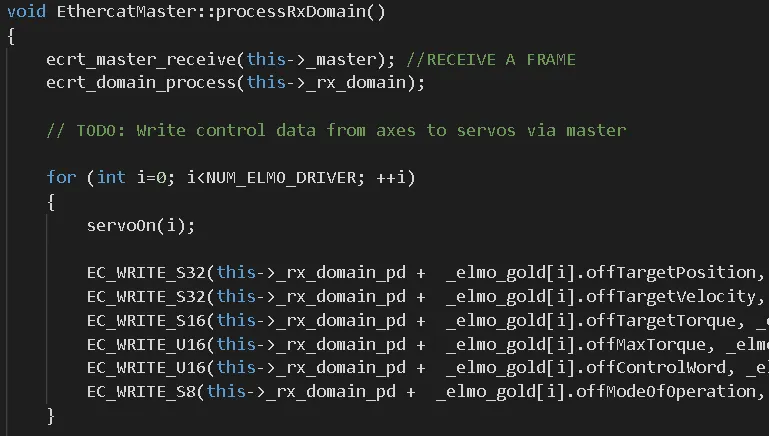Click offMaxTorque member text

coord(646,344)
